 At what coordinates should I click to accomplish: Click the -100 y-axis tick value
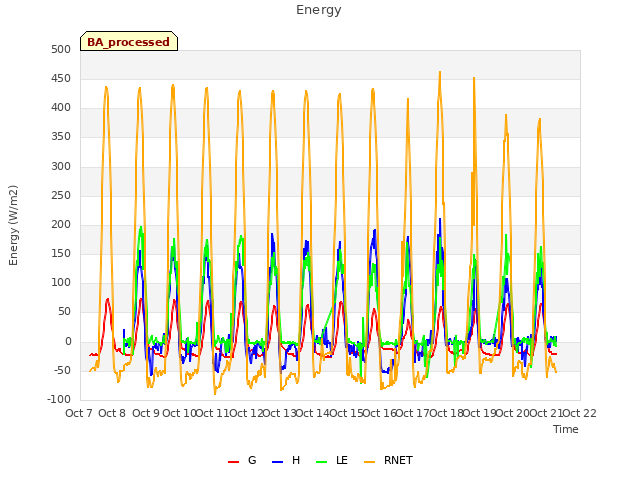click(x=59, y=400)
